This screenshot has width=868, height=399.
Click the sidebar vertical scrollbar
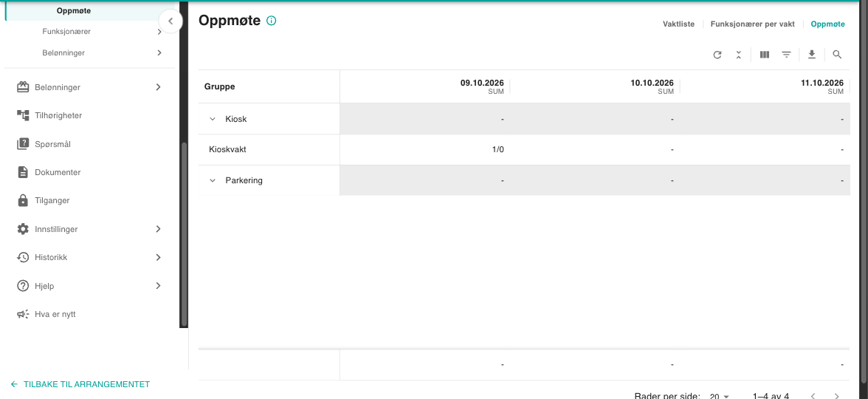(x=185, y=234)
